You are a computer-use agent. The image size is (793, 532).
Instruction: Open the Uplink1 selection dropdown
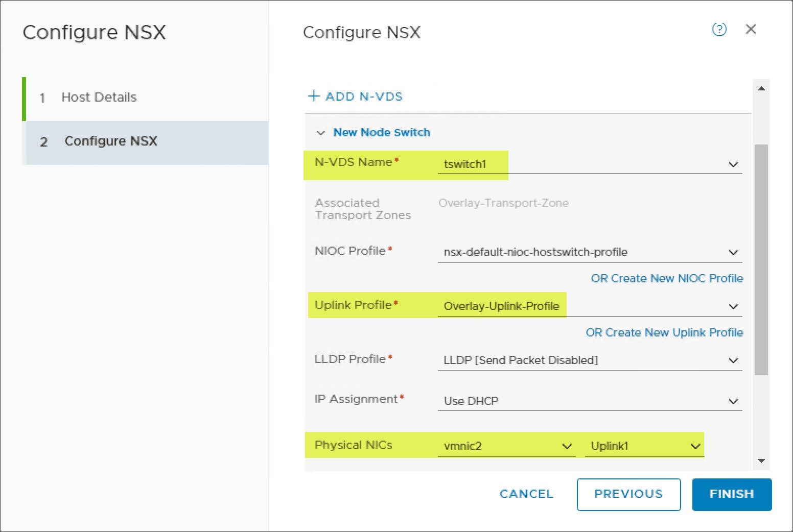coord(695,446)
